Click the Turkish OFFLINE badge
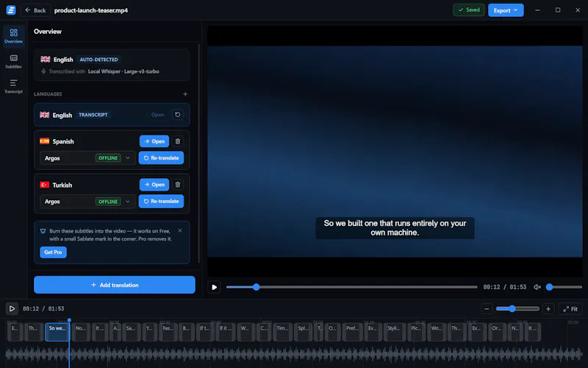 pos(108,202)
